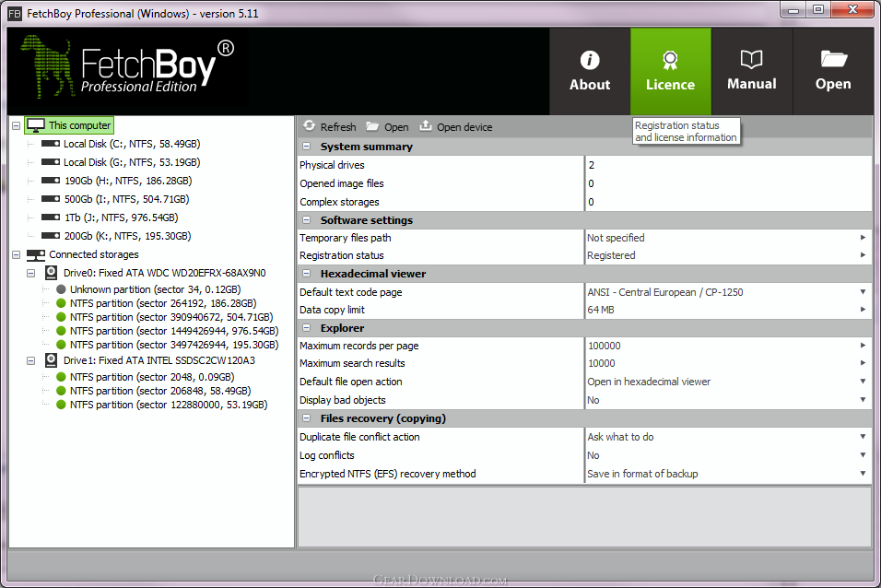Click green dot of NTFS partition sector 390940672
This screenshot has height=588, width=881.
pos(61,317)
